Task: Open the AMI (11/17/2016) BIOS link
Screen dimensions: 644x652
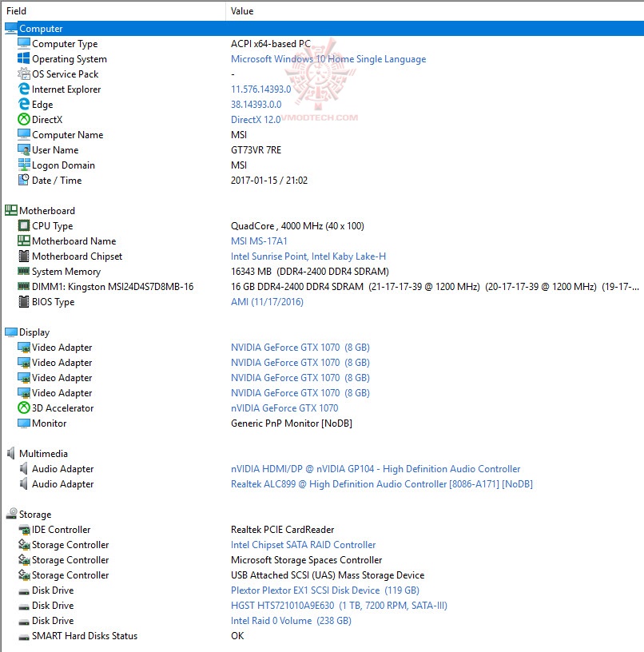Action: pyautogui.click(x=267, y=302)
